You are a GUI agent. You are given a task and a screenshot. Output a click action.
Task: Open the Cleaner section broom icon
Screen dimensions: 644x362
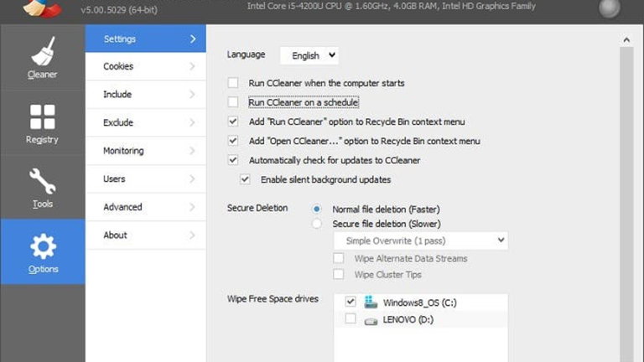(43, 51)
